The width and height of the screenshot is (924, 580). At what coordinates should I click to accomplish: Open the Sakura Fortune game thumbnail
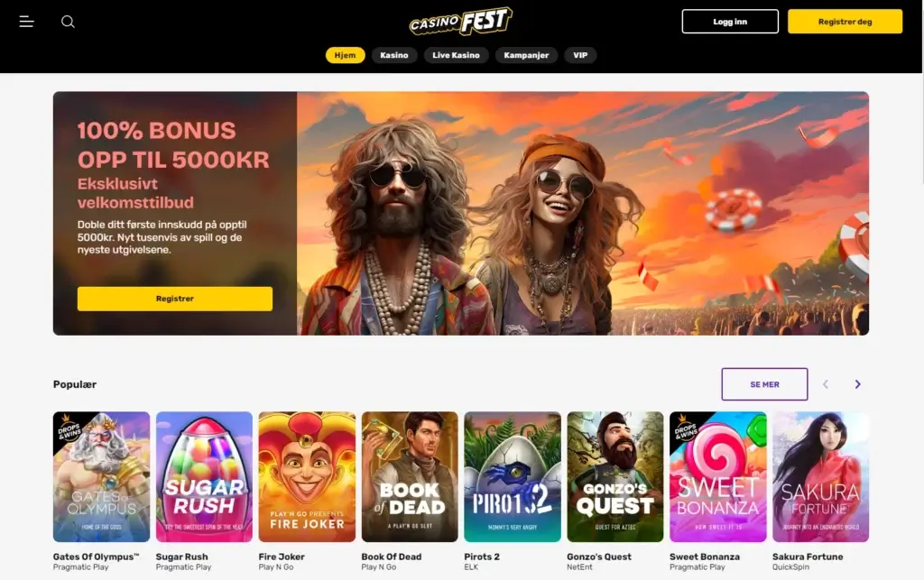(x=820, y=476)
